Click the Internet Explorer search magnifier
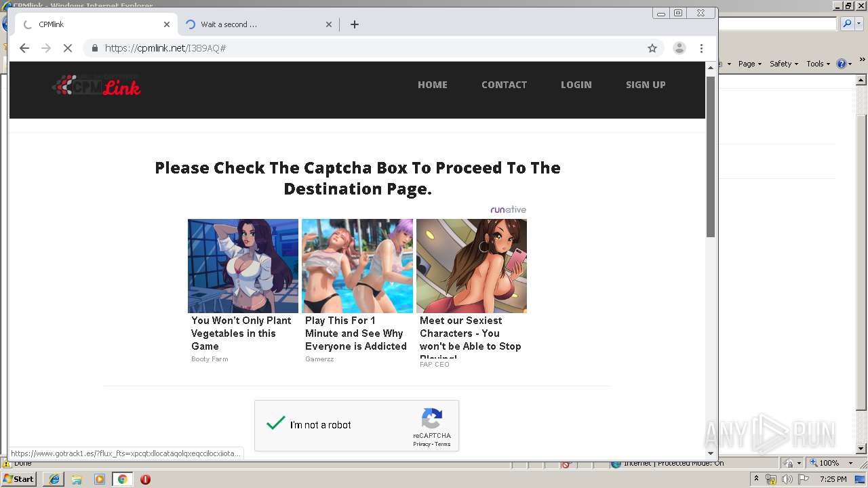The width and height of the screenshot is (868, 488). tap(847, 24)
